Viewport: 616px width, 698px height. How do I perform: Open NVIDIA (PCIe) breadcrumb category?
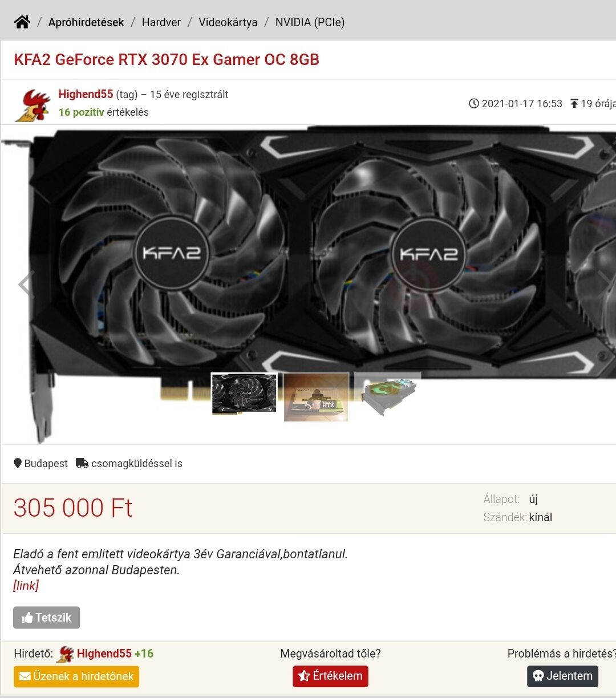pyautogui.click(x=310, y=22)
